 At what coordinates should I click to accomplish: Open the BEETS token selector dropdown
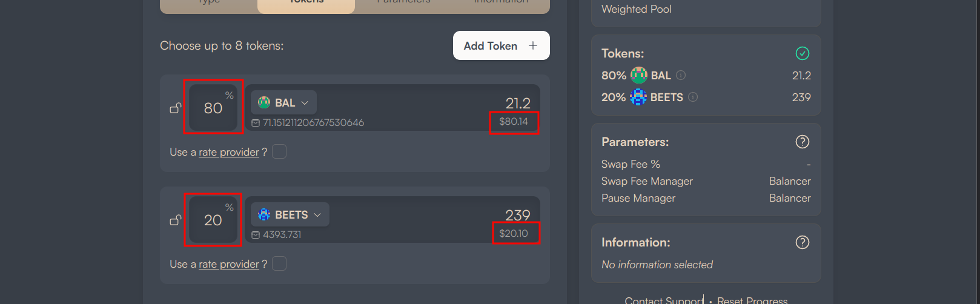[290, 214]
